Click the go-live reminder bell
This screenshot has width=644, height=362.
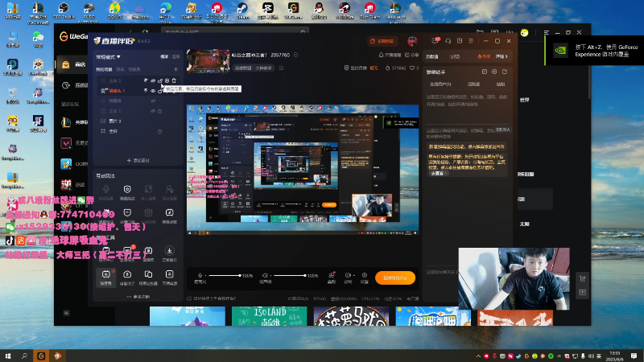click(x=390, y=55)
